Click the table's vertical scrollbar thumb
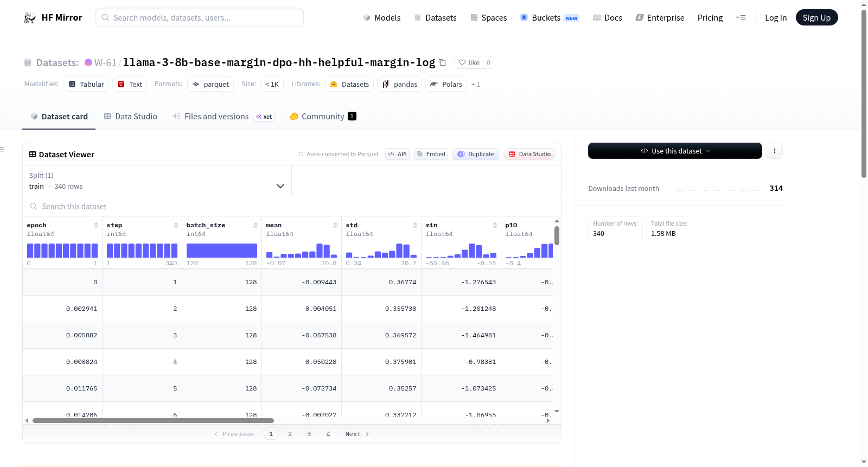Screen dimensions: 868x467 557,235
